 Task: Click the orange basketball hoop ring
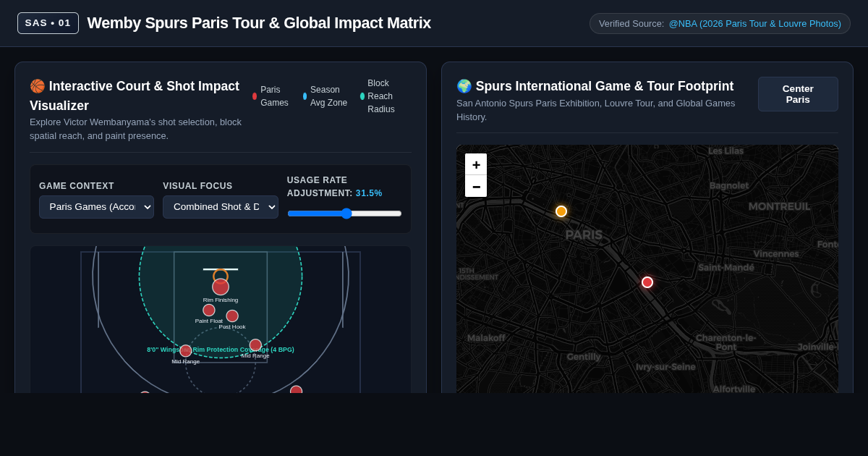[x=221, y=276]
